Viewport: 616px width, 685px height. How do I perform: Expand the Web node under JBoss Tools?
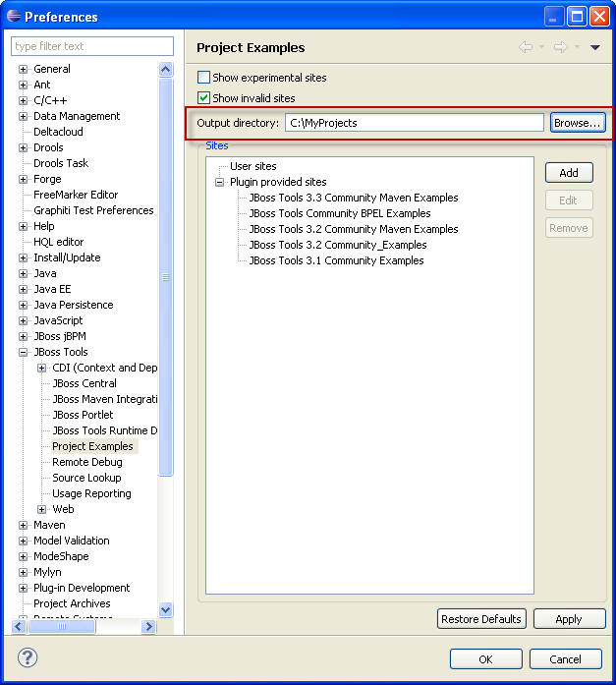42,509
